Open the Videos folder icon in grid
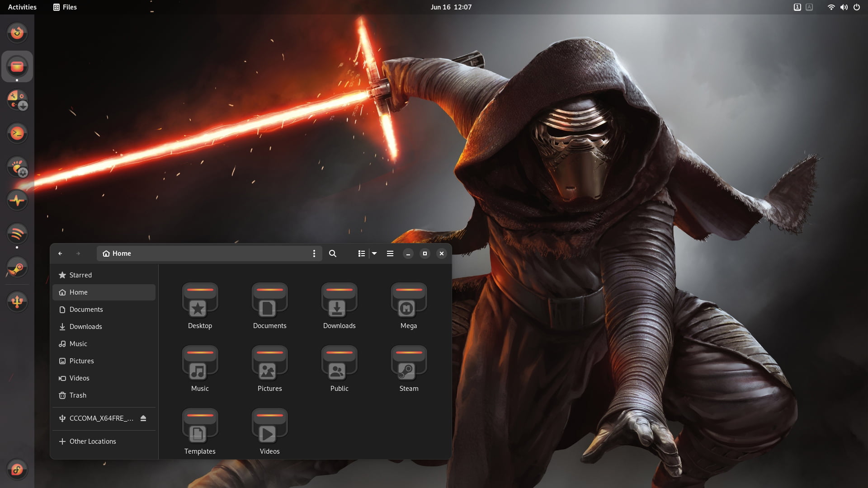Viewport: 868px width, 488px height. 269,426
